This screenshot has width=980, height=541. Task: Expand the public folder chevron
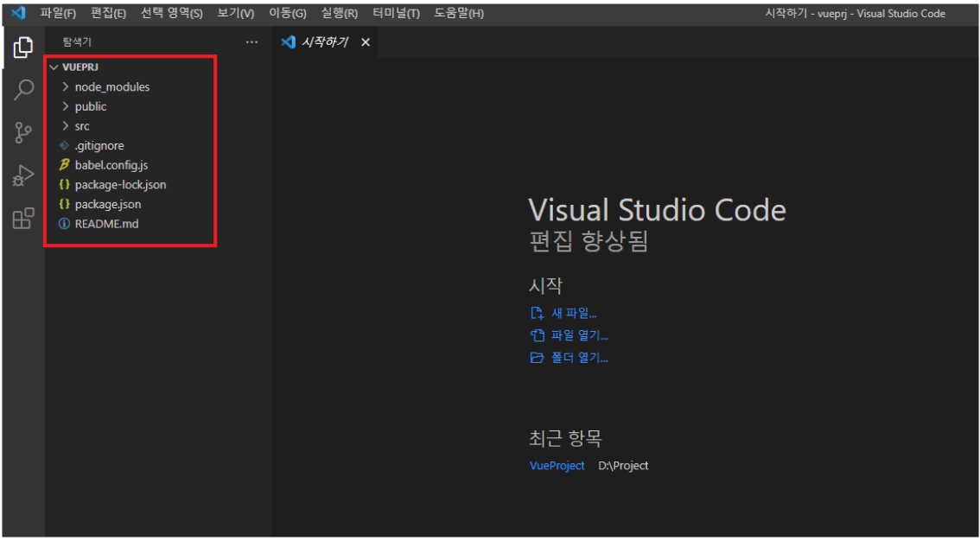pos(65,106)
